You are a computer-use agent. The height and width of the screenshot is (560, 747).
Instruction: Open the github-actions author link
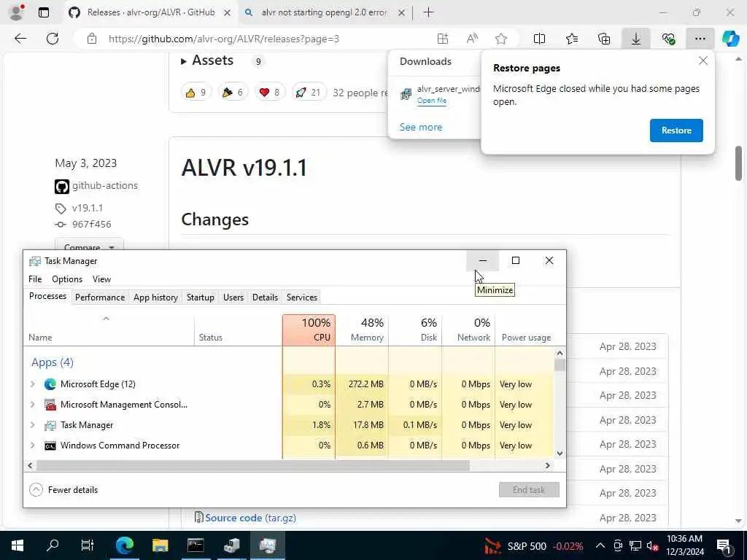105,186
